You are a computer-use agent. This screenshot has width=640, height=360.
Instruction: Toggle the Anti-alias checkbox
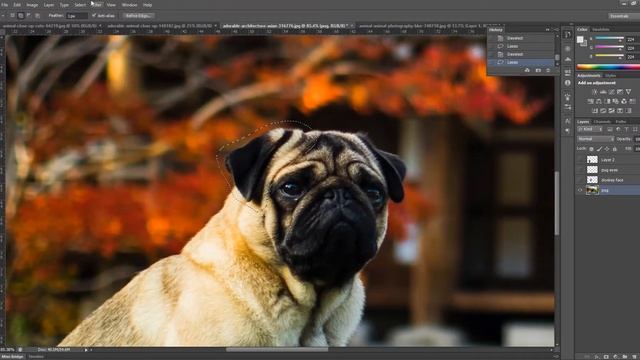[94, 16]
